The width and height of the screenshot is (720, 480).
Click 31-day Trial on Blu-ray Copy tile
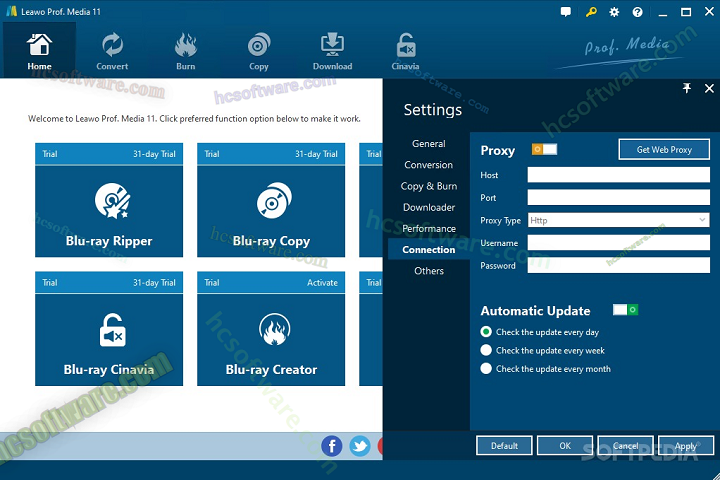pos(316,154)
